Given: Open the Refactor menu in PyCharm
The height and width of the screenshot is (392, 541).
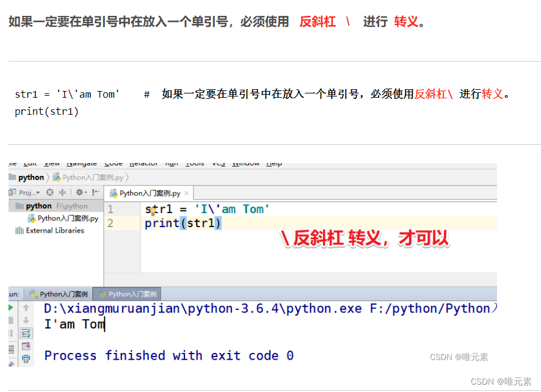Looking at the screenshot, I should point(143,164).
